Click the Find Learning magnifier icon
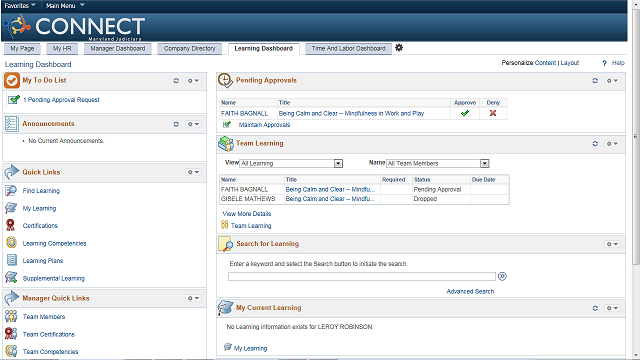This screenshot has width=640, height=360. (11, 191)
